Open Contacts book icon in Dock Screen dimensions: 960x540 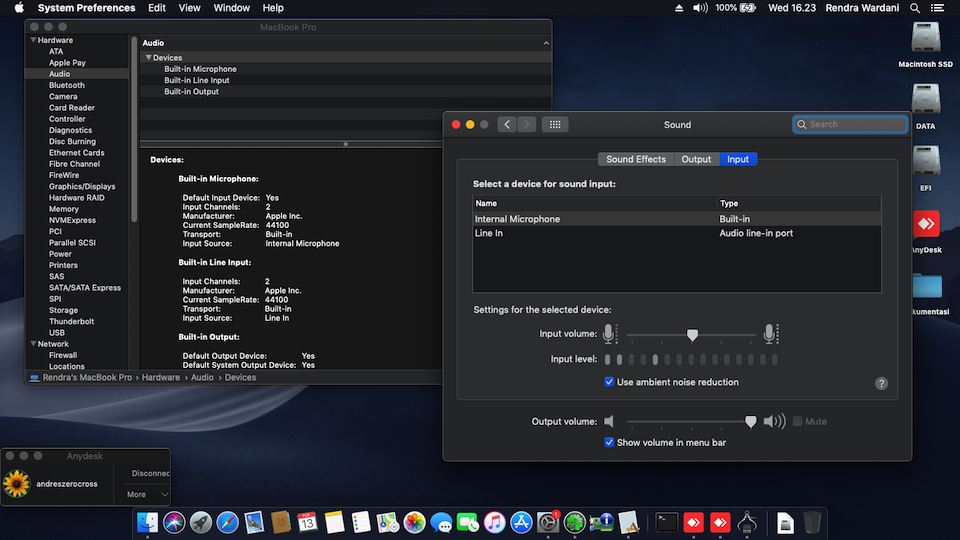281,522
